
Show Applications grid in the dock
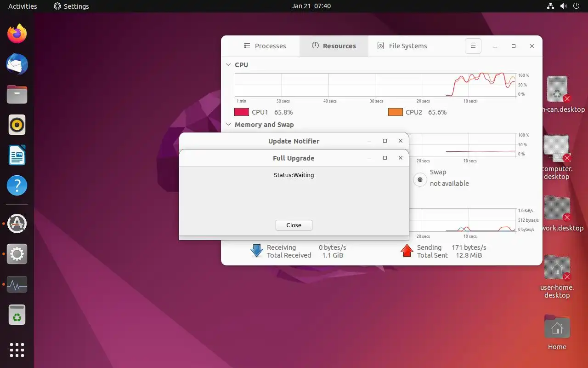coord(17,350)
